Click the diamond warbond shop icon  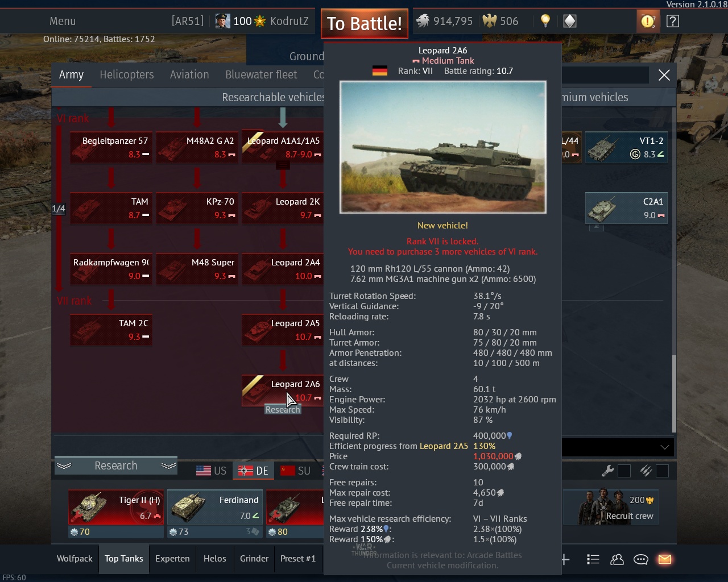570,21
